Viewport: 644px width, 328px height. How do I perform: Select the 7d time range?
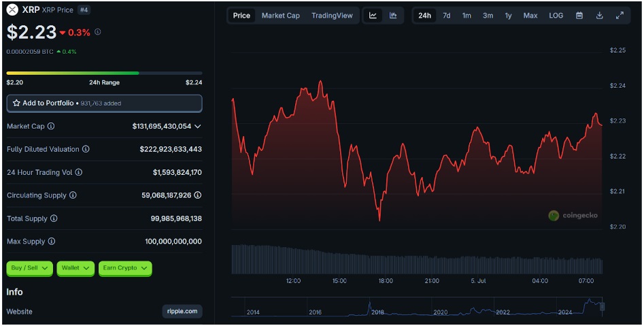tap(446, 16)
